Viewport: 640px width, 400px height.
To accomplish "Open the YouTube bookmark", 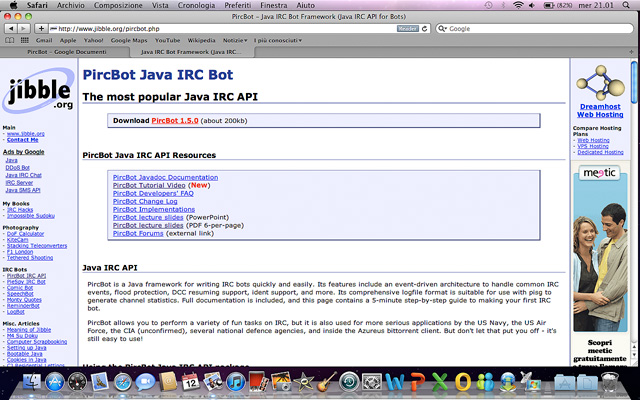I will (167, 40).
